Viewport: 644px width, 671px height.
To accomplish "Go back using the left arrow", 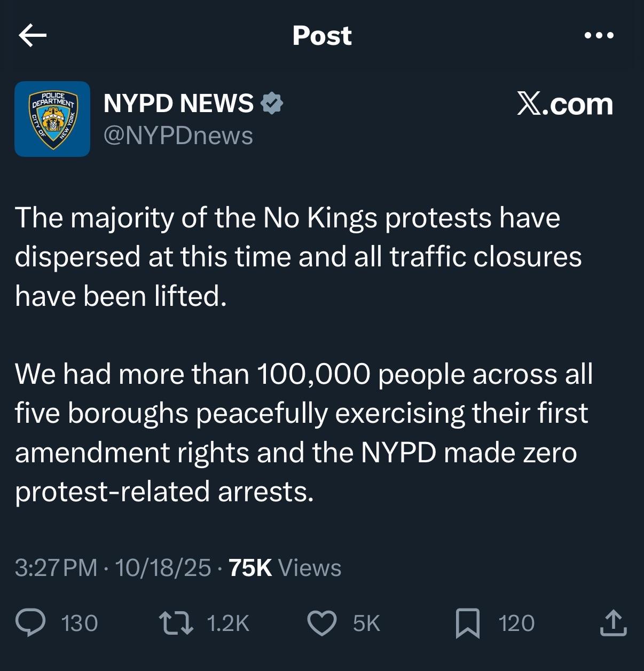I will (33, 36).
